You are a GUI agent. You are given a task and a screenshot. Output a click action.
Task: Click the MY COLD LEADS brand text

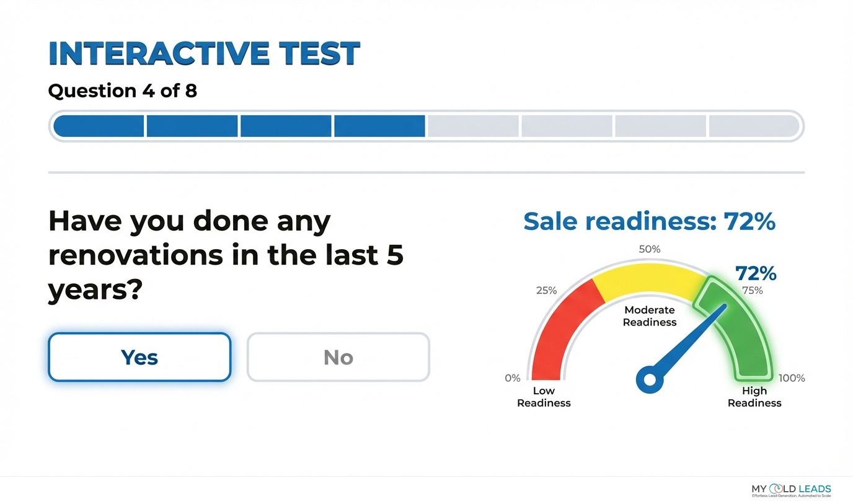point(790,489)
